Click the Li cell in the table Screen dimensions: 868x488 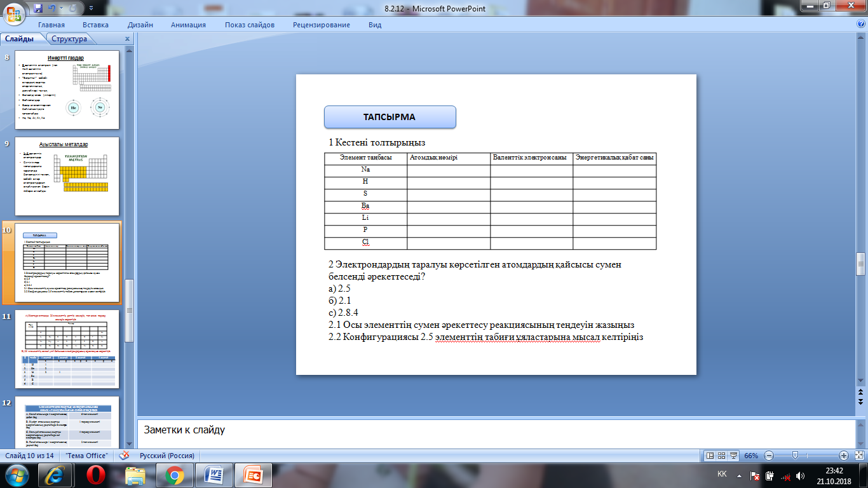[x=365, y=219]
